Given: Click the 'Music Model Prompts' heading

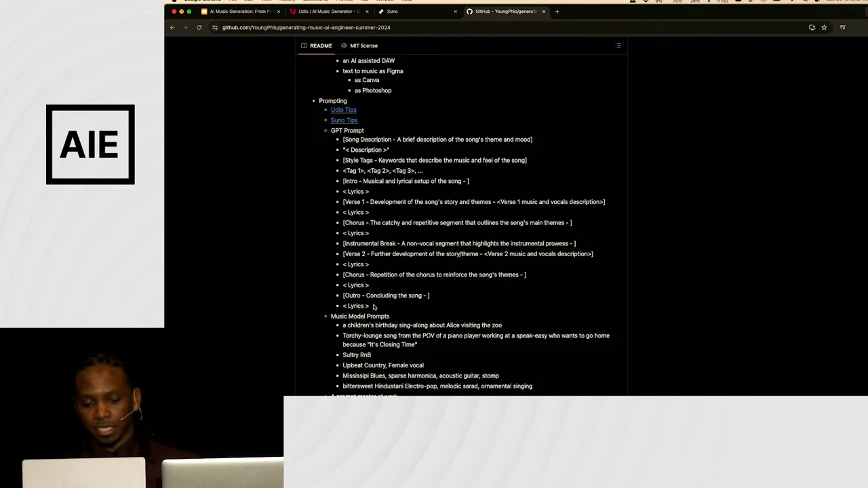Looking at the screenshot, I should [x=360, y=317].
